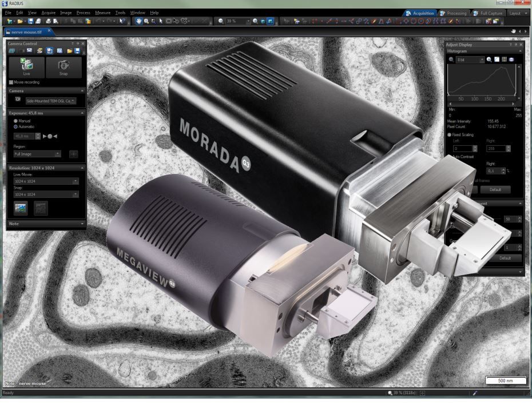This screenshot has width=532, height=405.
Task: Open the File menu
Action: 8,13
